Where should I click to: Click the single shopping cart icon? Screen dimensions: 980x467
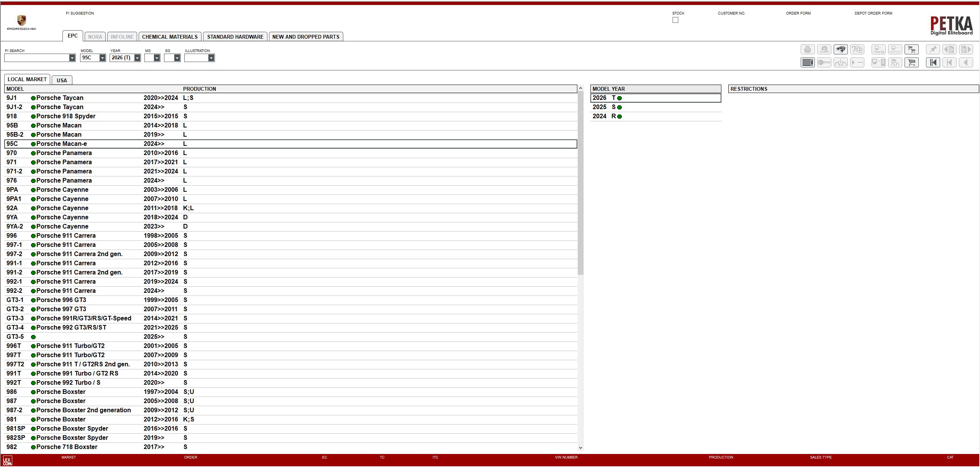(x=911, y=62)
